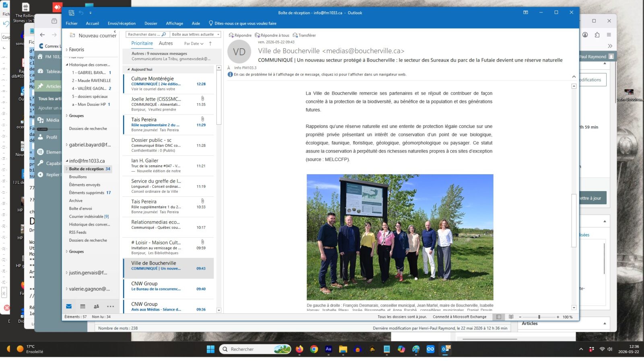The width and height of the screenshot is (644, 362).
Task: Open the Fichier menu
Action: click(72, 23)
